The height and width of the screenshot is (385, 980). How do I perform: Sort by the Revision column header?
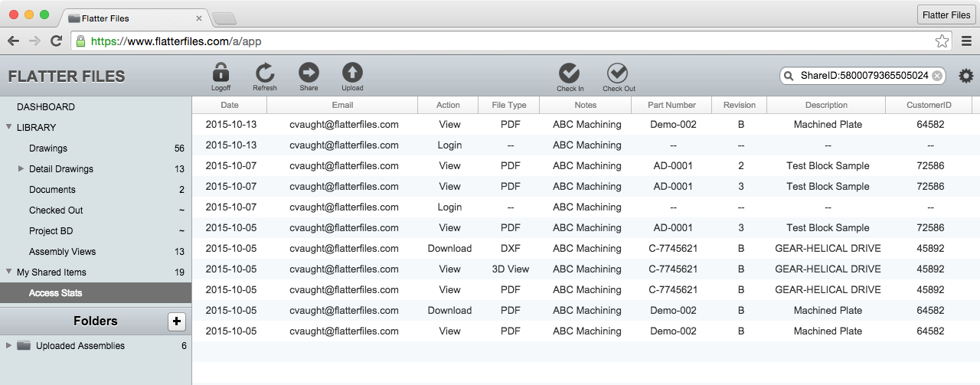coord(740,105)
